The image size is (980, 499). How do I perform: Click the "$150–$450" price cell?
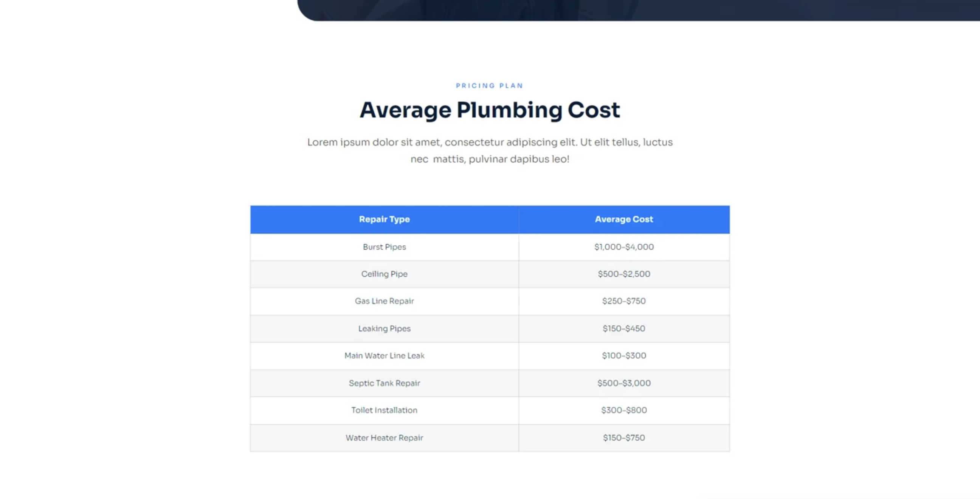624,328
